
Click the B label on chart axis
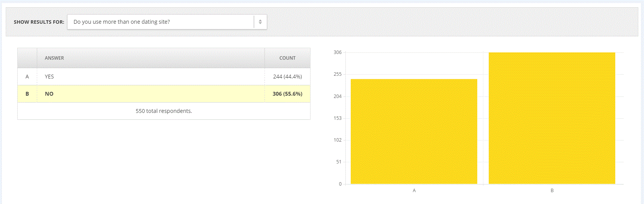coord(552,190)
